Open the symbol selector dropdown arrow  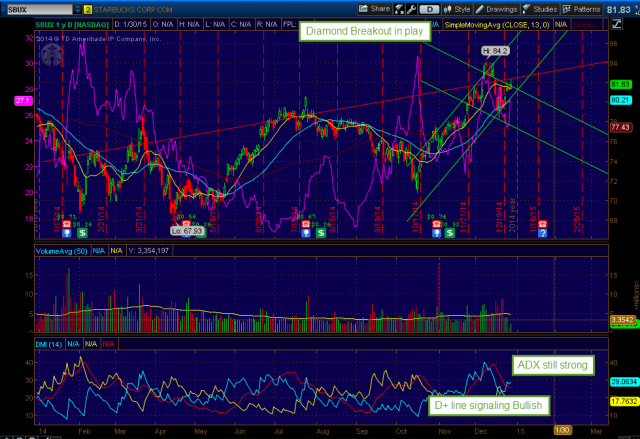78,9
